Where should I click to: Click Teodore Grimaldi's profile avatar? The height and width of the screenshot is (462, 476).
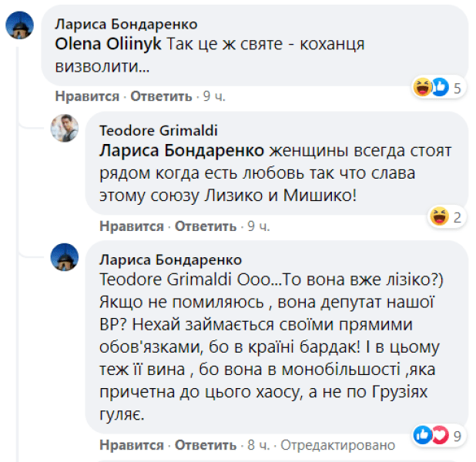(64, 129)
